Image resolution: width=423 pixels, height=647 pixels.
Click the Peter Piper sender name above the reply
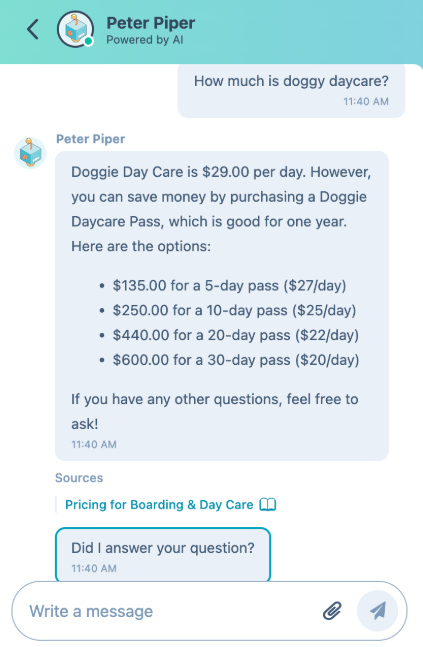tap(90, 139)
